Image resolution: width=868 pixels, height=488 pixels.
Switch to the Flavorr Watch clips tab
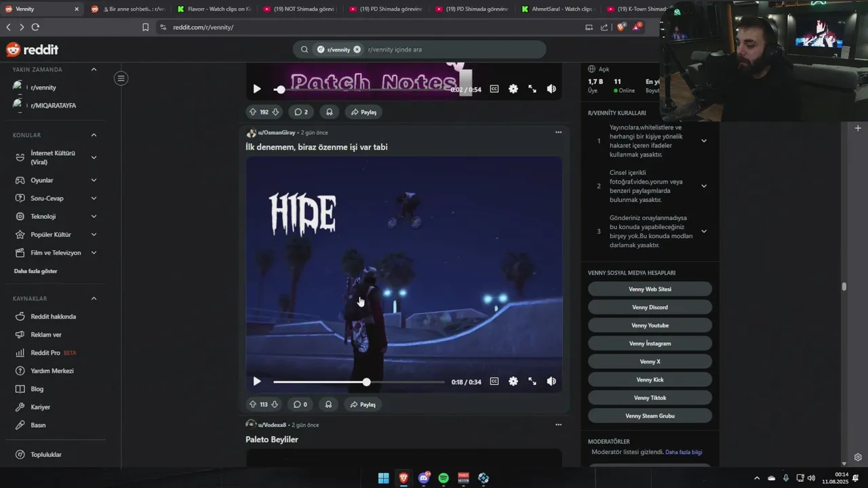(214, 9)
